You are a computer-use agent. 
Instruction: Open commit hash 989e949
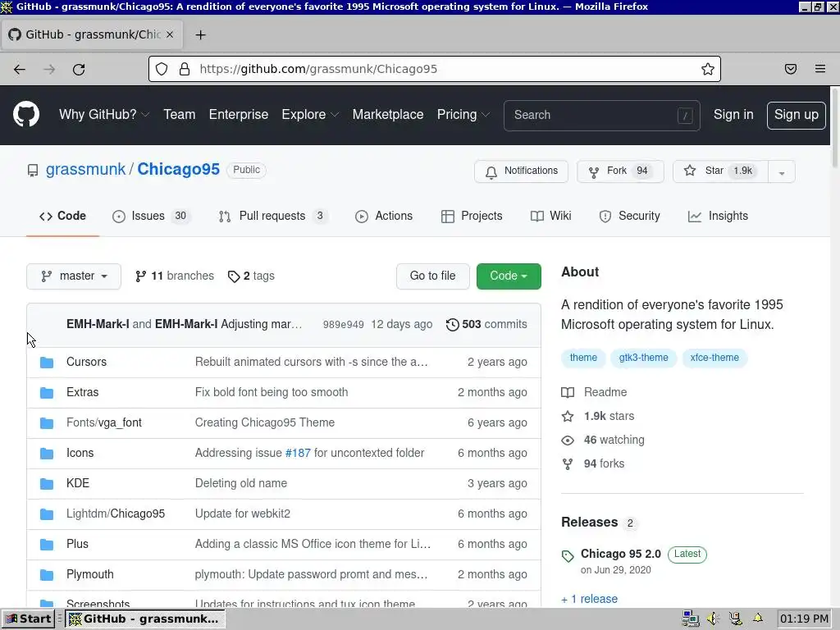(344, 325)
